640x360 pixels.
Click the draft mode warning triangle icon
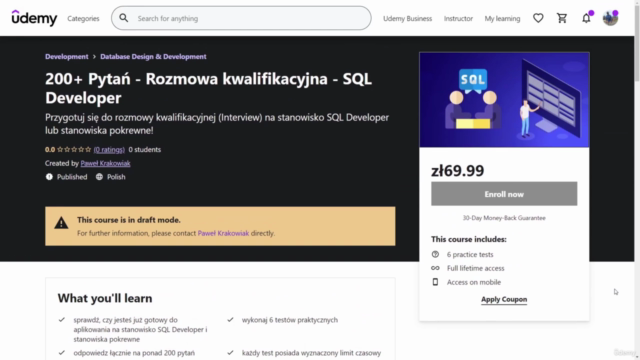(x=61, y=223)
